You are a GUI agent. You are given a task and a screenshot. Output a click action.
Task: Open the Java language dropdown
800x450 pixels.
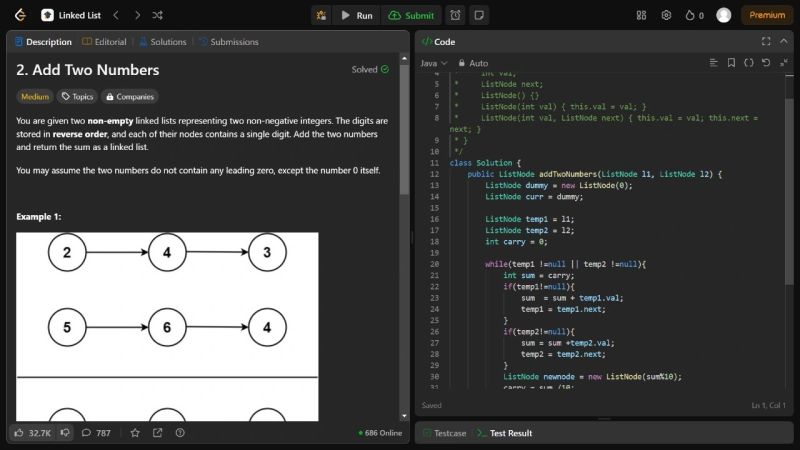click(434, 63)
